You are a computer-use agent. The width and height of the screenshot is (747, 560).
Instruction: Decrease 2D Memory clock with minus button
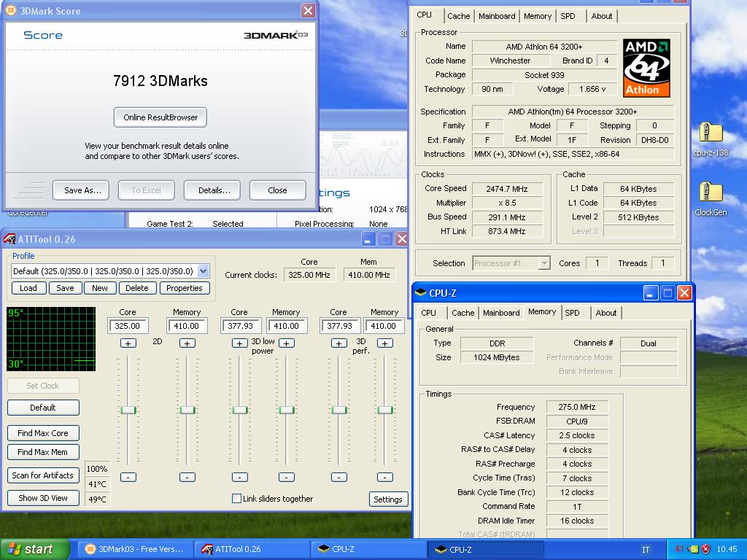coord(187,477)
